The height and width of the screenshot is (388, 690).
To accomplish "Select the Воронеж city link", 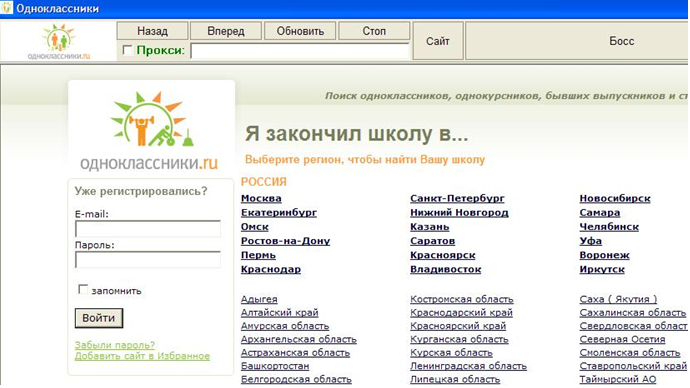I will click(x=604, y=255).
